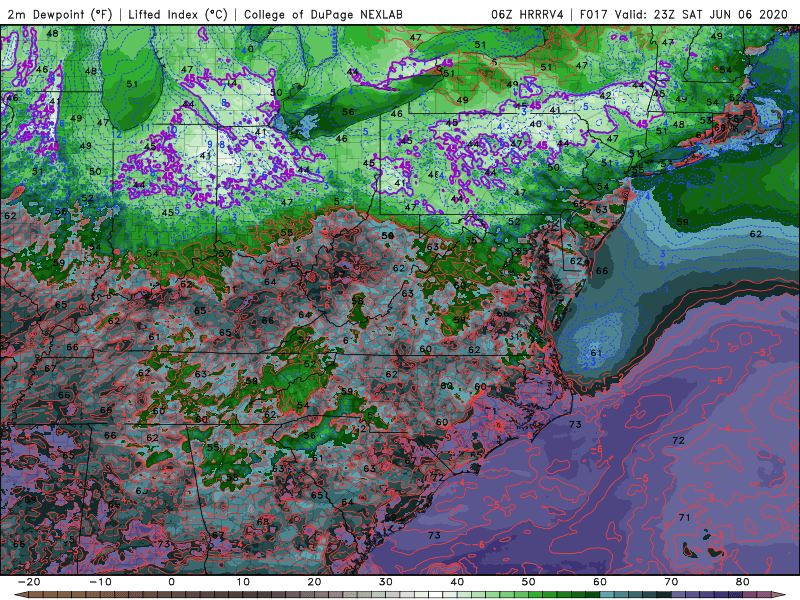Click the "F017" forecast hour text
The image size is (800, 600).
tap(593, 14)
